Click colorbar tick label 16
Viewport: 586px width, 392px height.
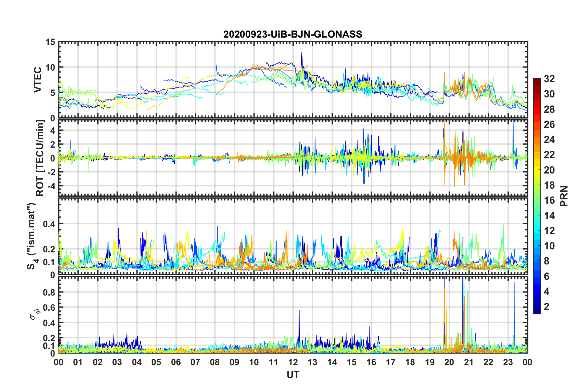(x=549, y=200)
